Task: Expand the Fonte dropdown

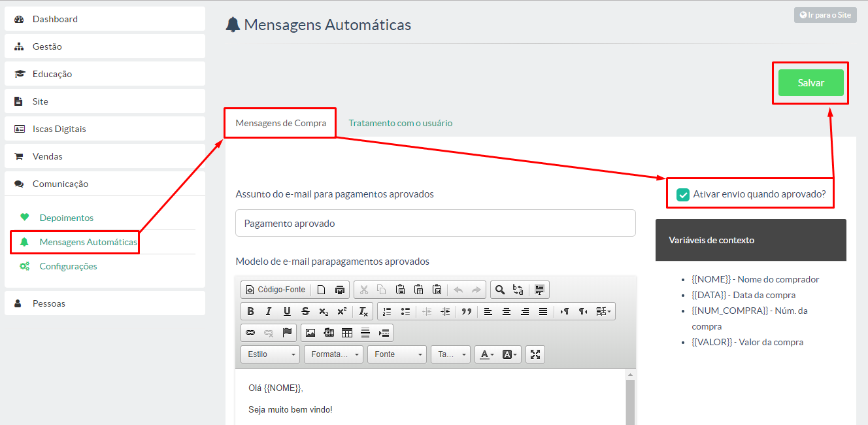Action: (x=397, y=354)
